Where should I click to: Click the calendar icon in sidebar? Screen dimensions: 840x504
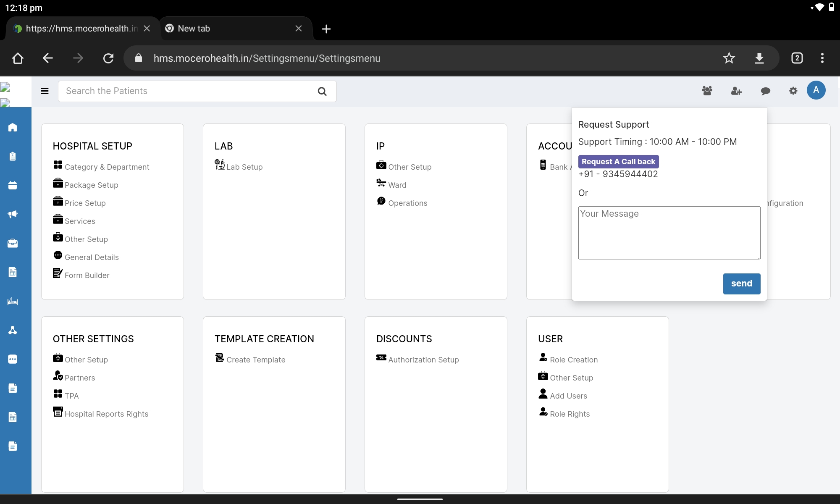click(x=13, y=185)
